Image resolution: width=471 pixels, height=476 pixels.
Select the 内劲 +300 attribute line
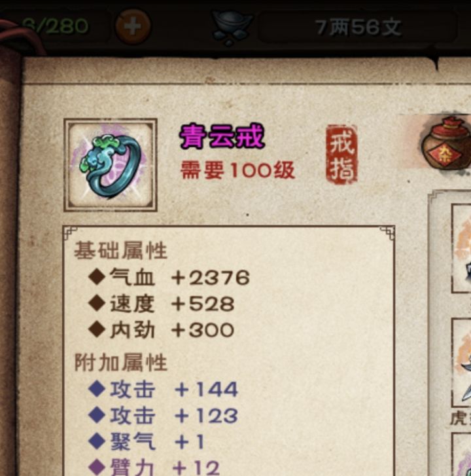[x=162, y=330]
